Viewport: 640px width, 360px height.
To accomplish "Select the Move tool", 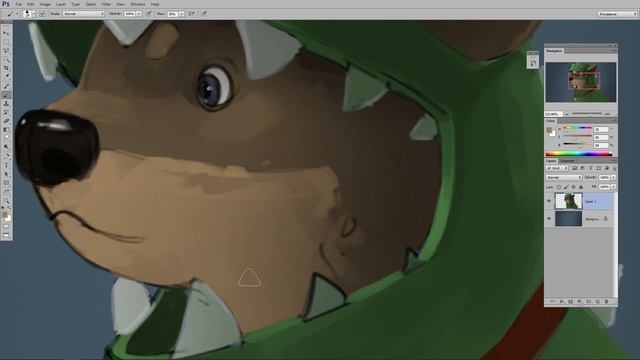I will coord(6,33).
